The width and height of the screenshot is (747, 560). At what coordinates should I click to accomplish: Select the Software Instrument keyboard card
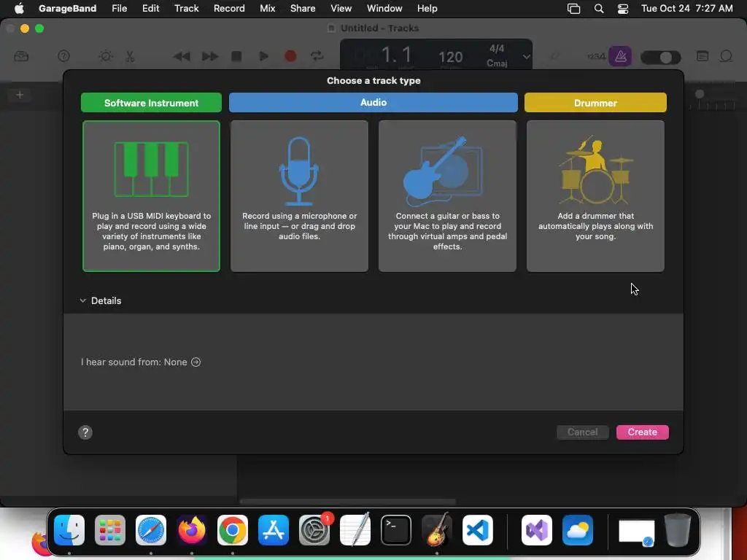[x=152, y=195]
